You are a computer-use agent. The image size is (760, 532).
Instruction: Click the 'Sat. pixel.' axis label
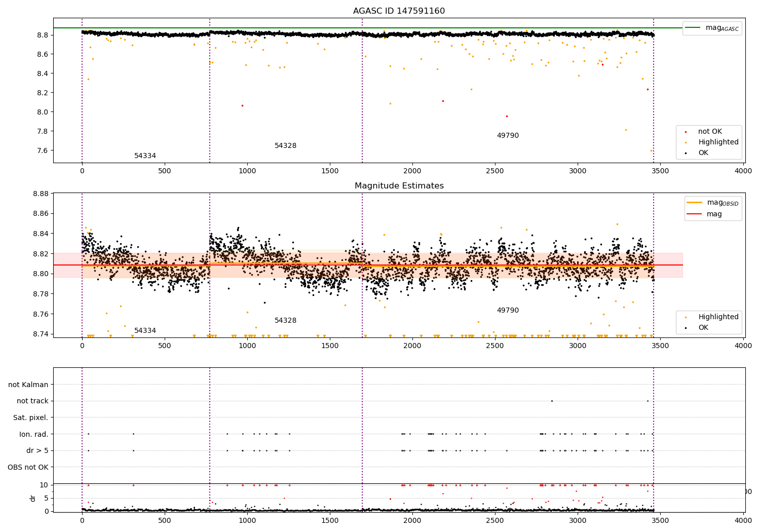tap(30, 417)
